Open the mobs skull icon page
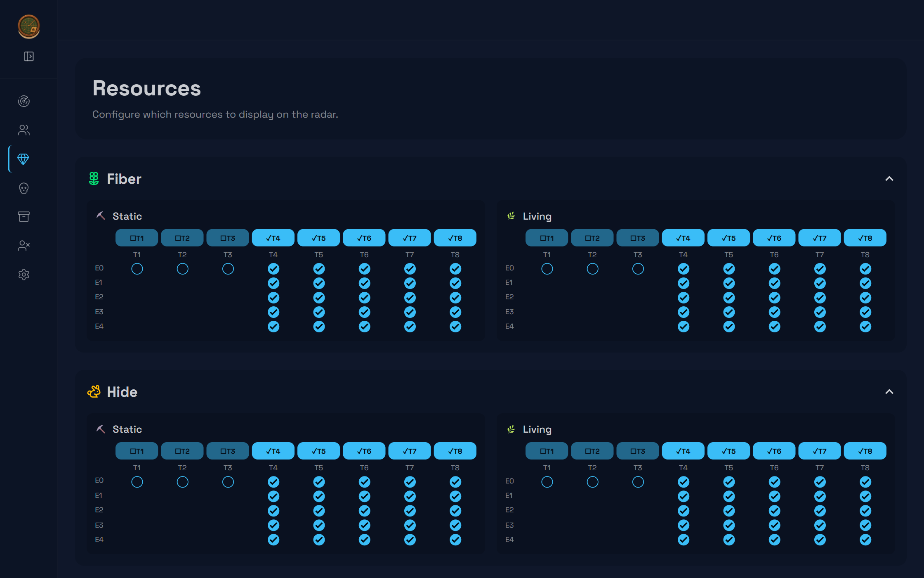Viewport: 924px width, 578px height. pos(24,188)
